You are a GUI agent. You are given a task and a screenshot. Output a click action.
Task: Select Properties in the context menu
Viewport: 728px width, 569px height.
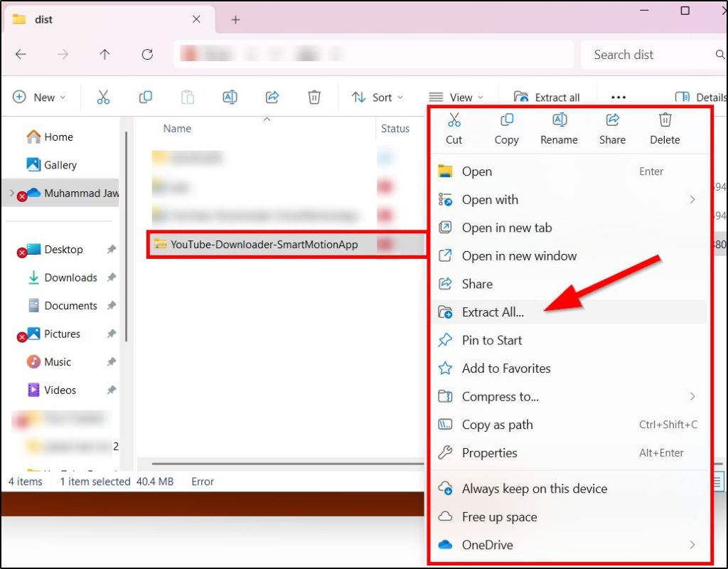click(569, 453)
